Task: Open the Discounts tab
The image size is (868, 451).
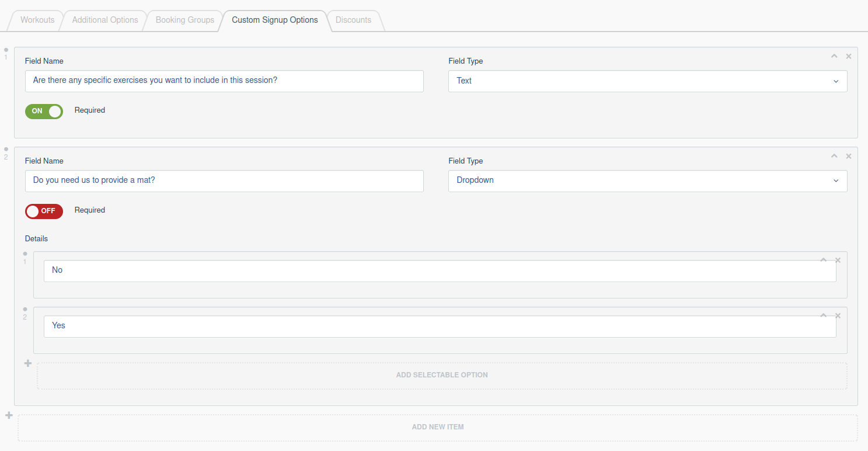Action: click(353, 20)
